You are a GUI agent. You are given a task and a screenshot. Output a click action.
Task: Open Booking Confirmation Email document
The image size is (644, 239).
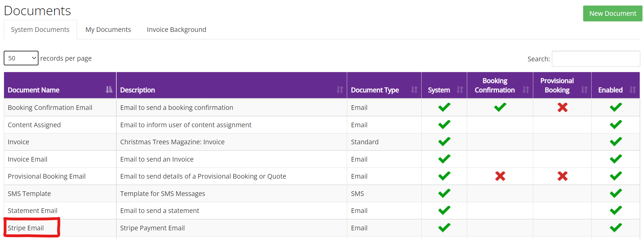click(x=50, y=107)
